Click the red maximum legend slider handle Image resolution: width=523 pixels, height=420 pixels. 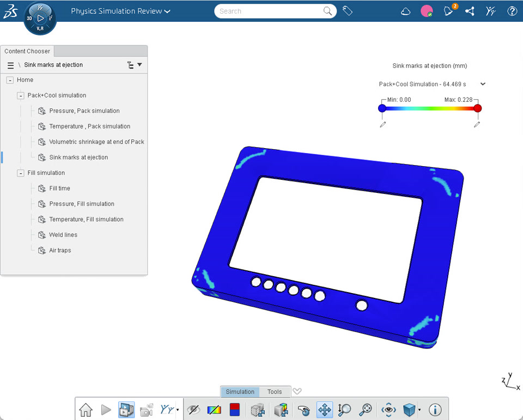click(477, 108)
